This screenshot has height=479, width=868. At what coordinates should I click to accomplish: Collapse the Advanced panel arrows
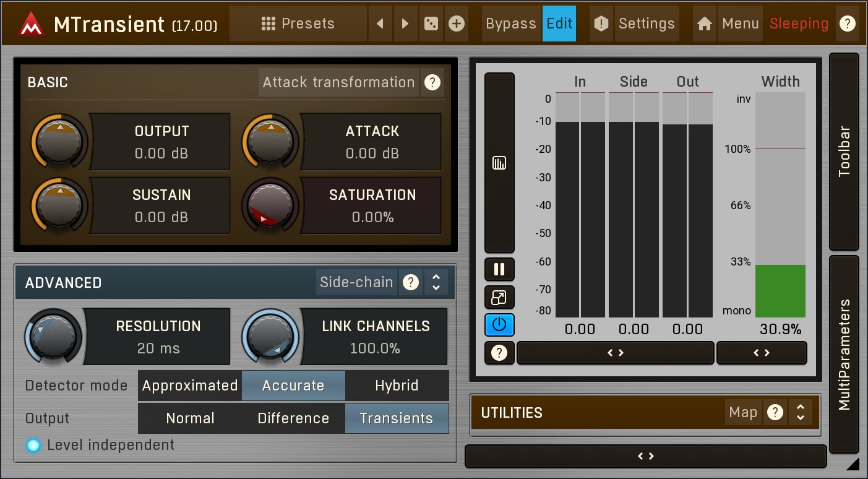(436, 282)
